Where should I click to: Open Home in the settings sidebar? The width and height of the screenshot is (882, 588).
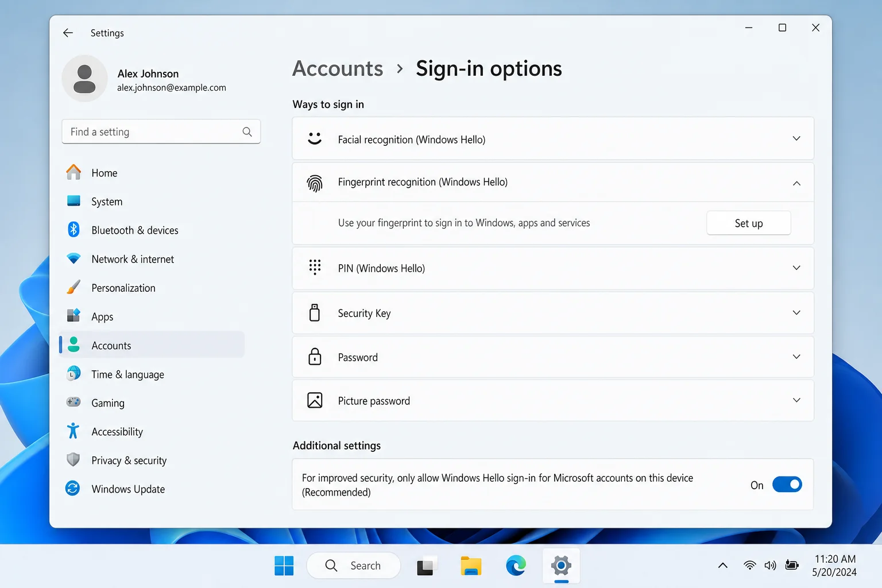click(x=152, y=173)
